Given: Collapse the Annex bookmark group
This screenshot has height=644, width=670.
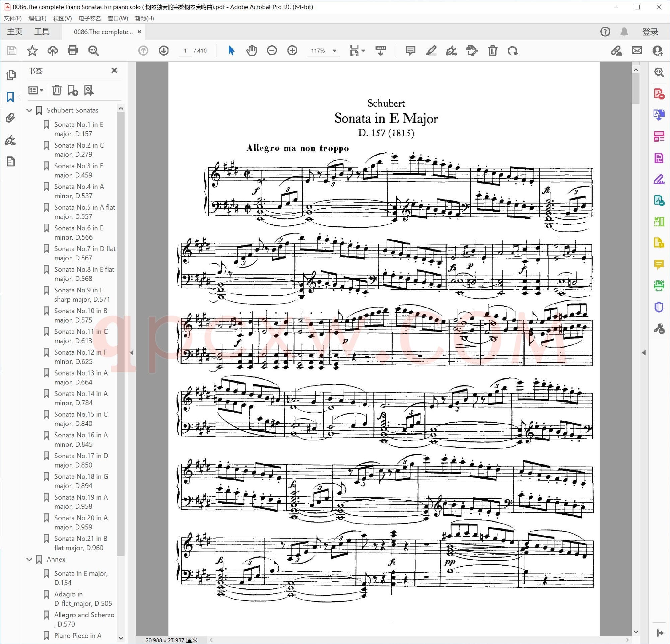Looking at the screenshot, I should pos(29,559).
